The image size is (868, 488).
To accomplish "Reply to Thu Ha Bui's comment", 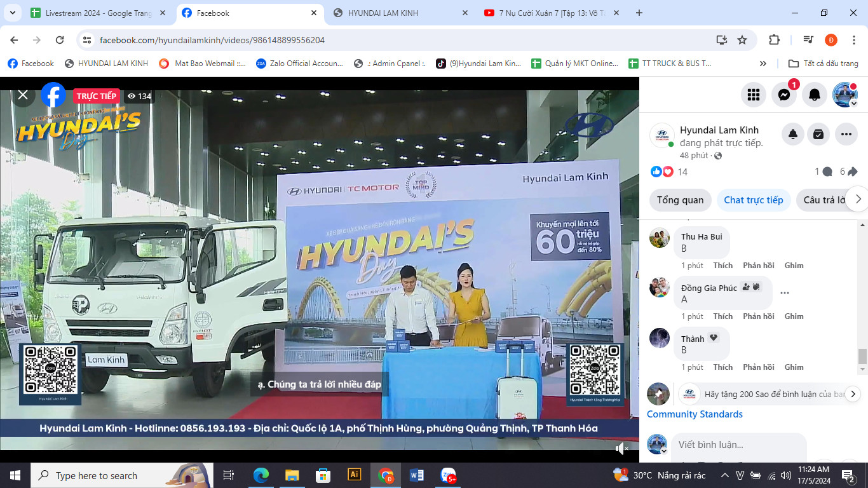I will click(759, 266).
